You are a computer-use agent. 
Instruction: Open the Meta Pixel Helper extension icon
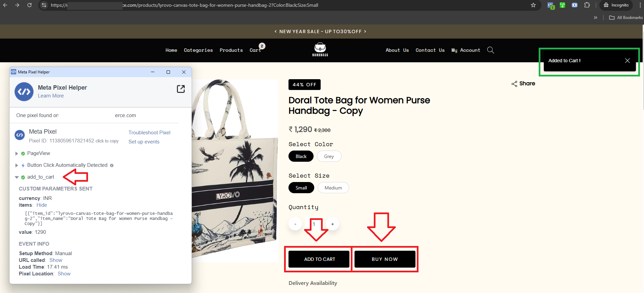pyautogui.click(x=551, y=5)
